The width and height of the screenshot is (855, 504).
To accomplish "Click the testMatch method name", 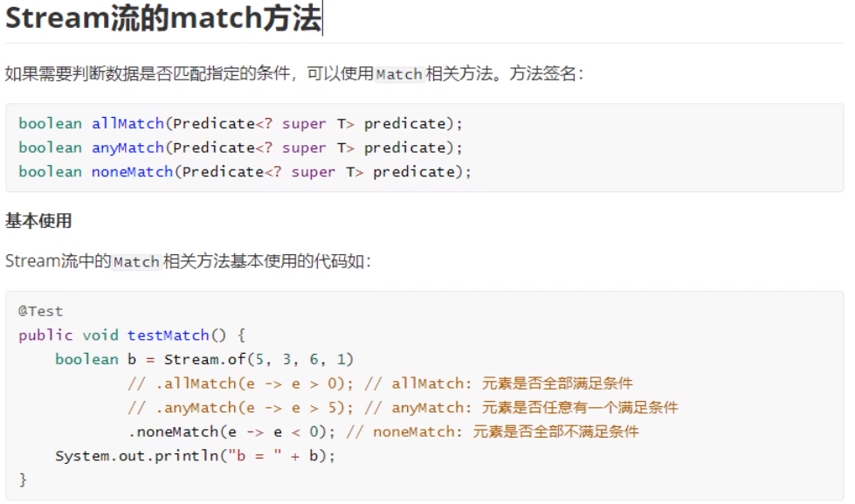I will 169,335.
